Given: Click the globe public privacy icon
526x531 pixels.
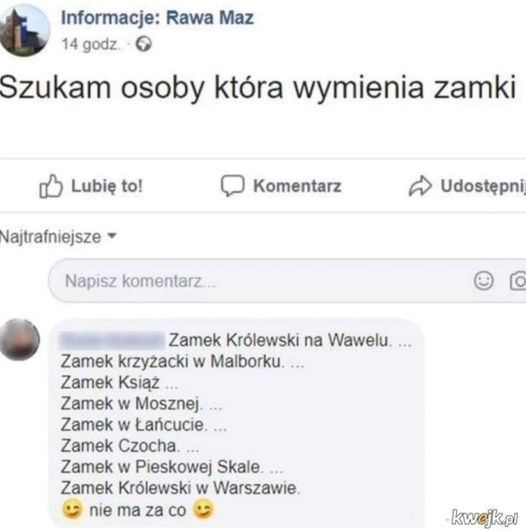Looking at the screenshot, I should 144,44.
